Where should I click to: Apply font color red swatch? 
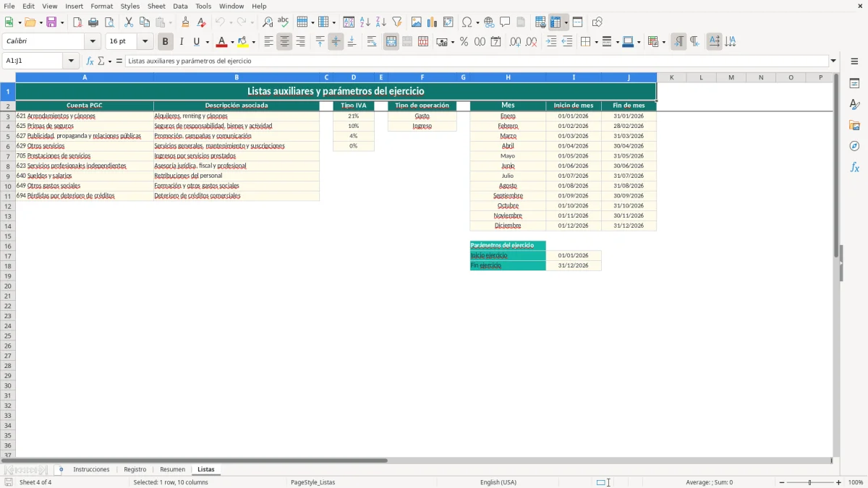[x=223, y=42]
